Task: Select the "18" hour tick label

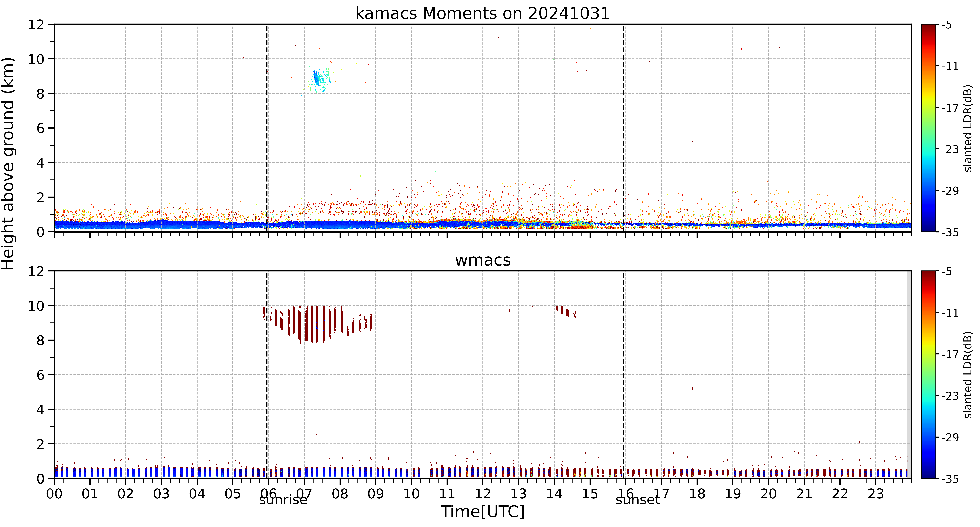Action: (x=697, y=494)
